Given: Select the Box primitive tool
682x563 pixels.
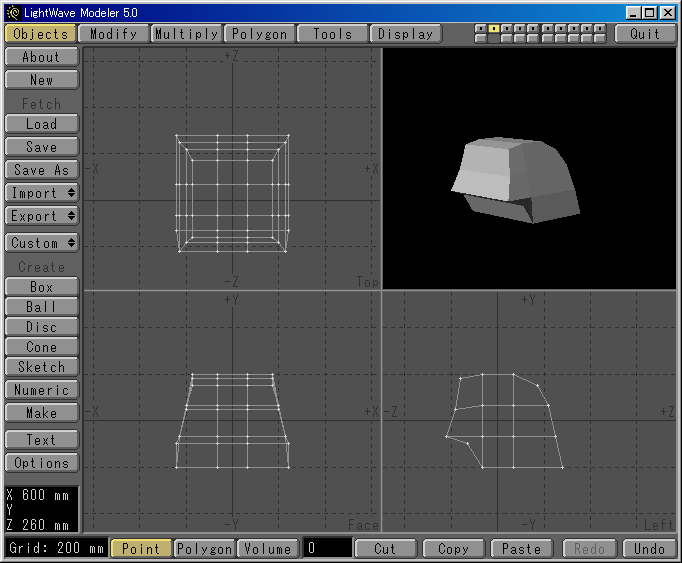Looking at the screenshot, I should [x=41, y=286].
